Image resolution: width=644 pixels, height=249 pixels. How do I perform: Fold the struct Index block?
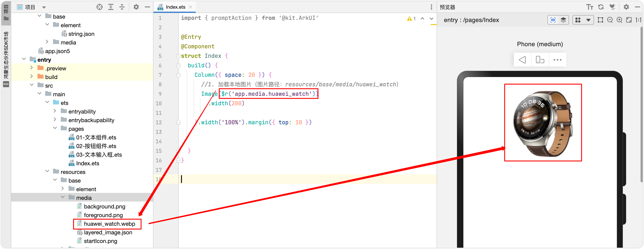point(178,56)
